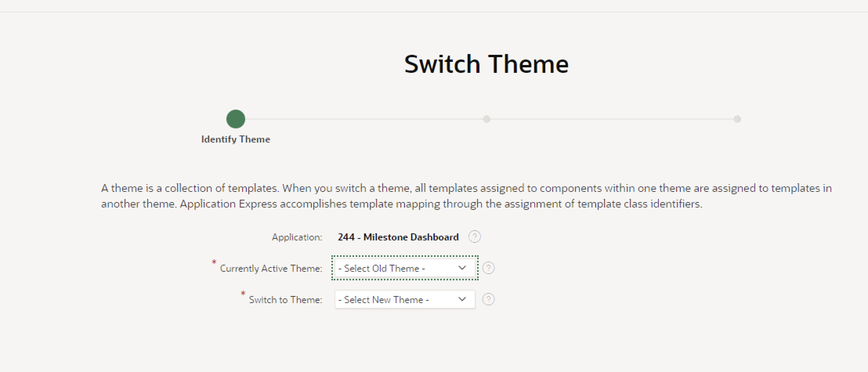Open the Switch to Theme dropdown

404,299
